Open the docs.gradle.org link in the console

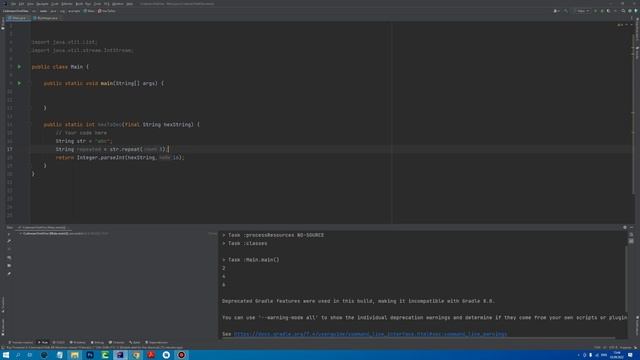pos(370,334)
